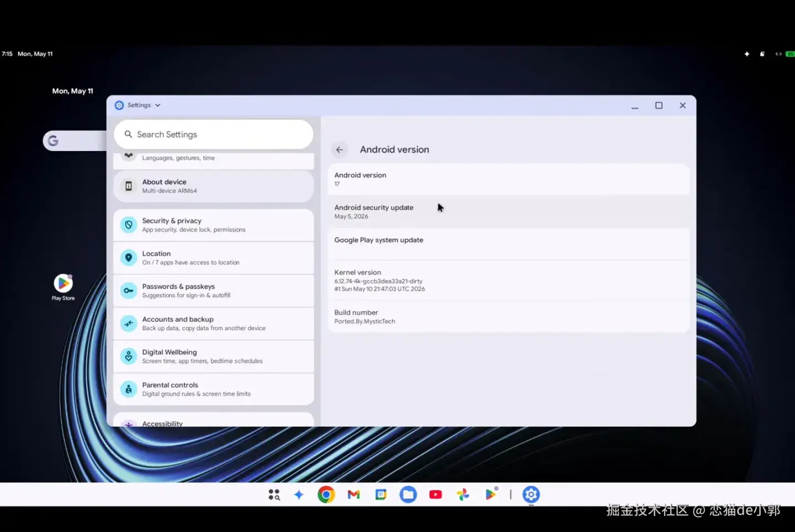The image size is (795, 532).
Task: Open the app launcher in the taskbar
Action: [x=274, y=494]
